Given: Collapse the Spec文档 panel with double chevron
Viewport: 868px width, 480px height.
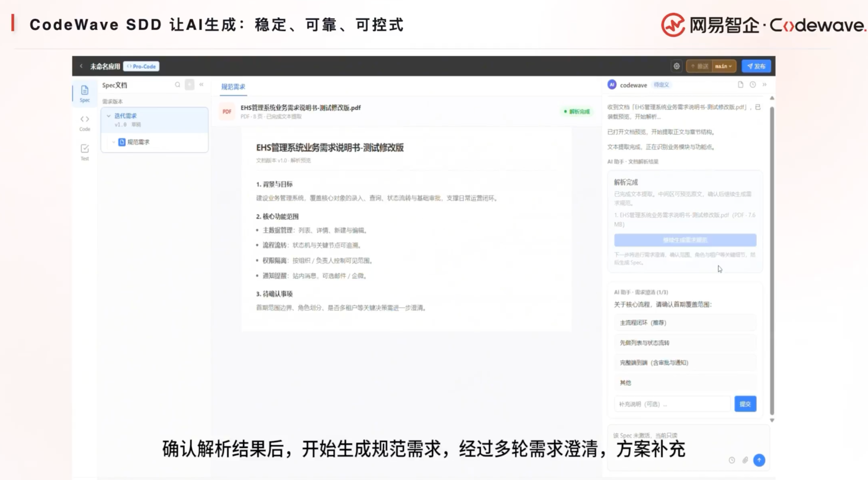Looking at the screenshot, I should (201, 85).
